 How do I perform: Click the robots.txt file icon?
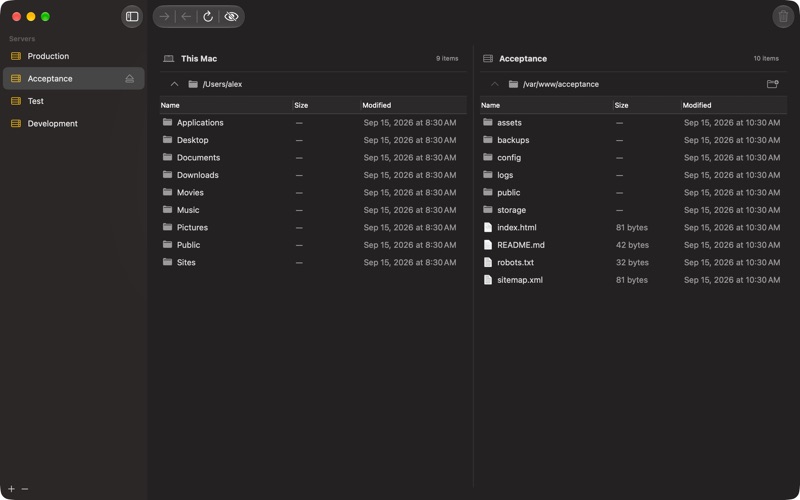pyautogui.click(x=488, y=262)
